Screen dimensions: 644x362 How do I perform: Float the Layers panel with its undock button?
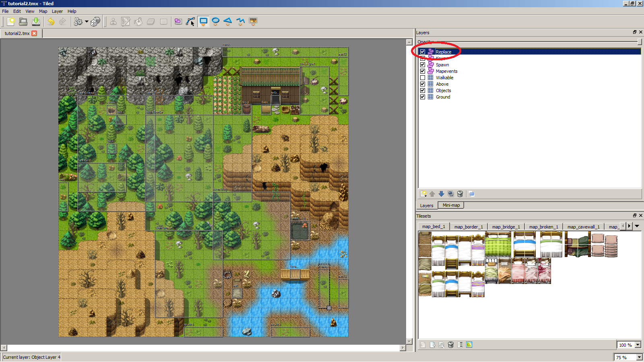tap(635, 32)
